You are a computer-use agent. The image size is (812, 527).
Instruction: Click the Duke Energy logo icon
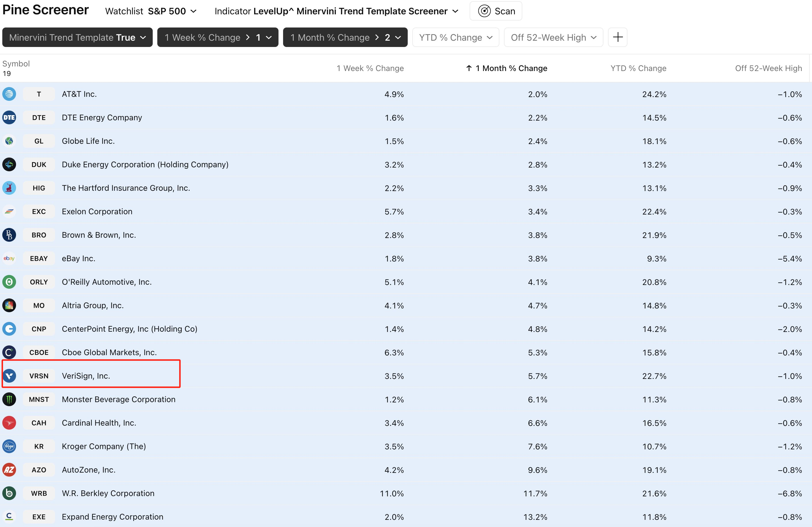pos(9,164)
